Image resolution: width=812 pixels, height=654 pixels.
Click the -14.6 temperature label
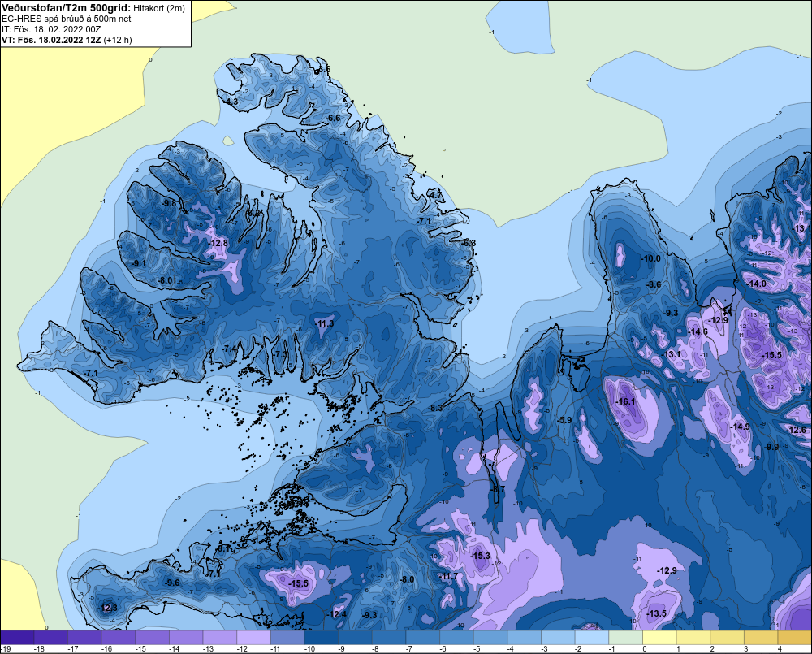[x=698, y=331]
